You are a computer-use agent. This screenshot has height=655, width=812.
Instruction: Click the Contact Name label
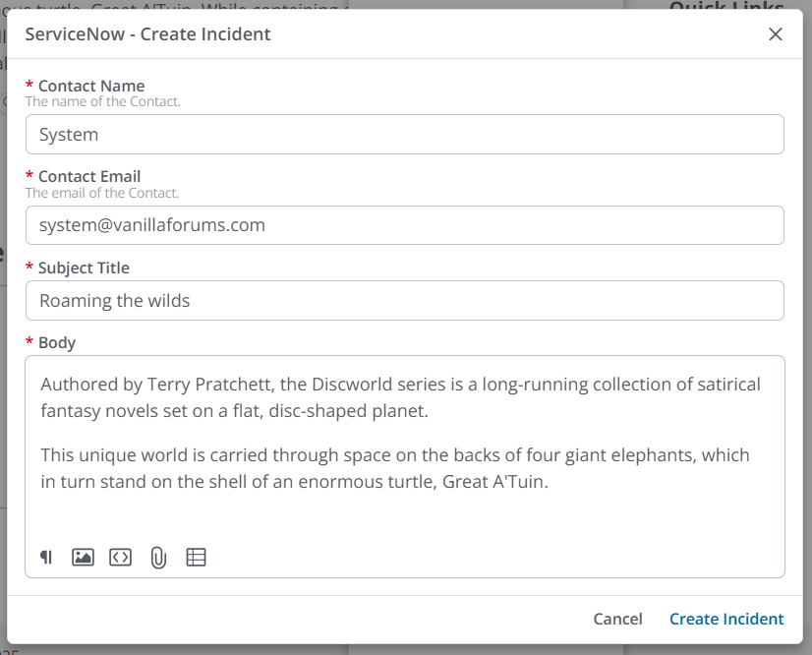[91, 87]
